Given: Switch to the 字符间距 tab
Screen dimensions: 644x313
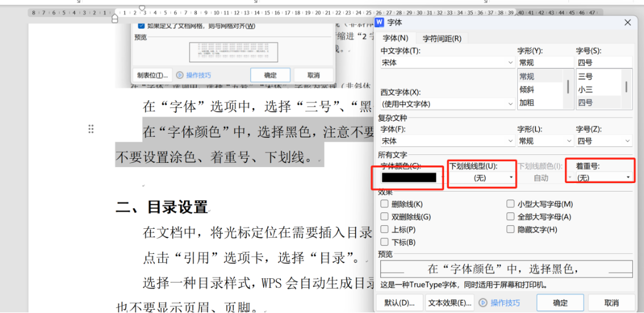Looking at the screenshot, I should [x=442, y=38].
